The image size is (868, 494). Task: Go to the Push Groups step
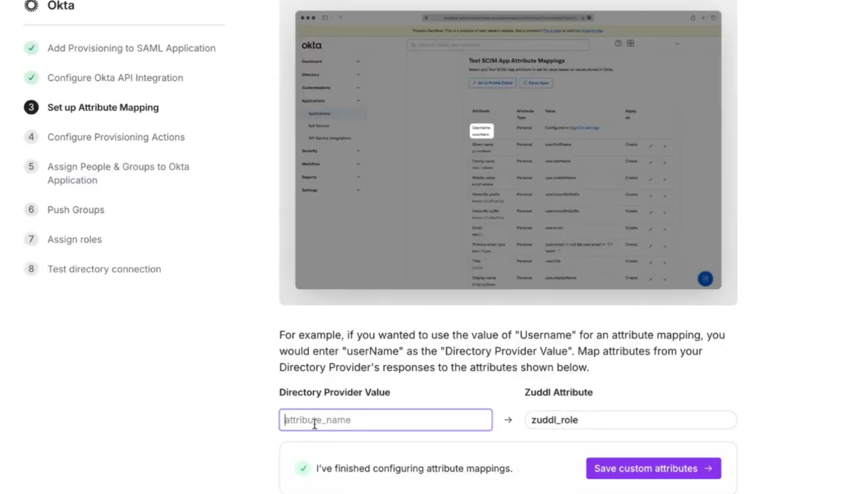[x=76, y=210]
